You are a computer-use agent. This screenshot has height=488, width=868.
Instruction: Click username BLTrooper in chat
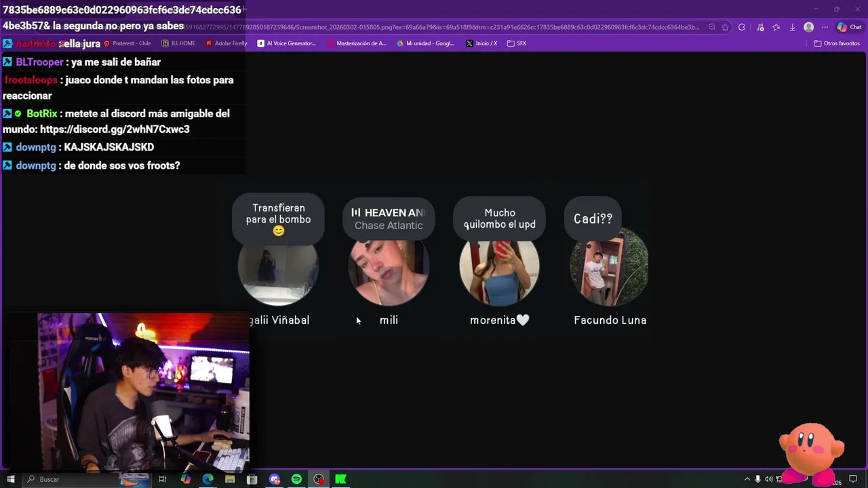pos(39,62)
